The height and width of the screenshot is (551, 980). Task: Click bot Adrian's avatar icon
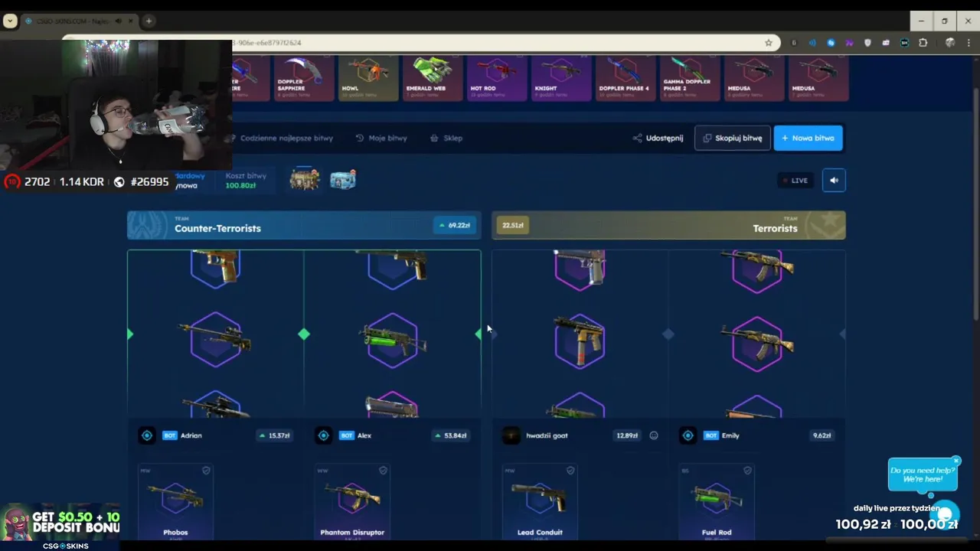click(x=147, y=435)
